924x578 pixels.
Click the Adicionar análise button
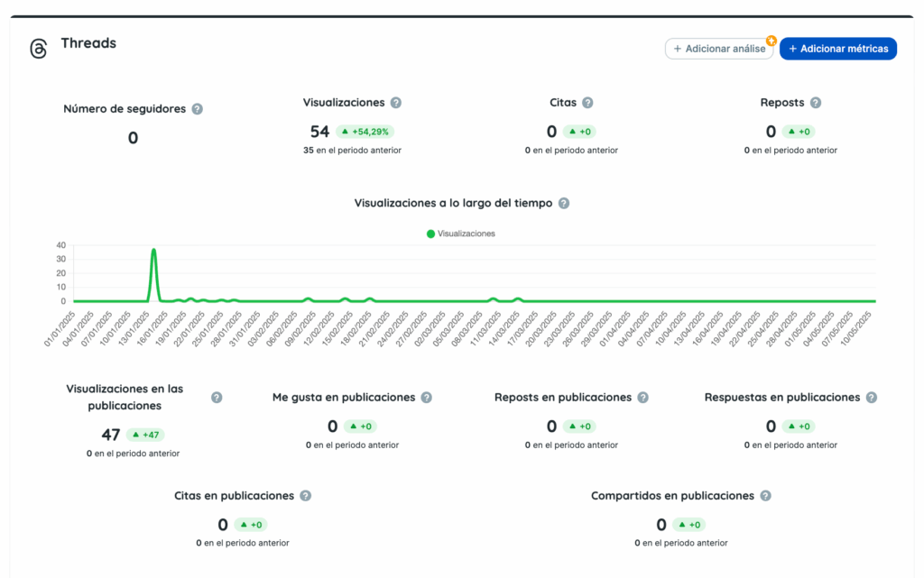click(x=718, y=49)
